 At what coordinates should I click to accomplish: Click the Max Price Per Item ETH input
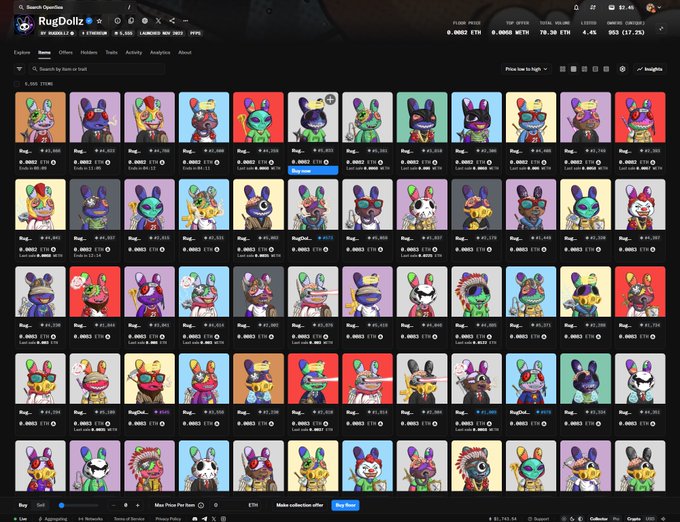(x=236, y=505)
